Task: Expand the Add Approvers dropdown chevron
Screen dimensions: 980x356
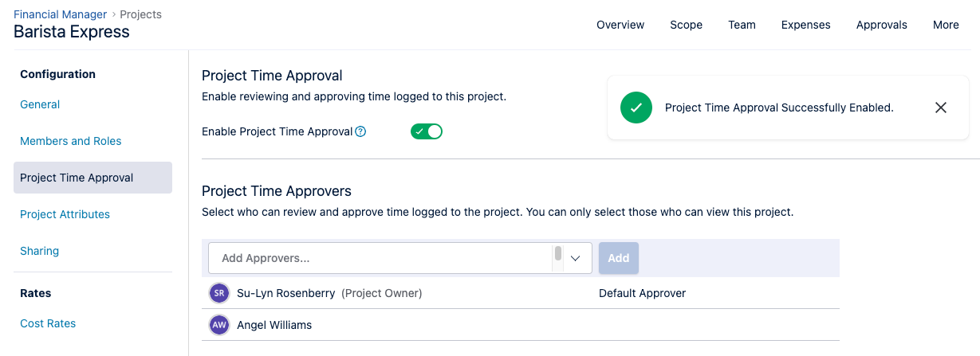Action: coord(575,258)
